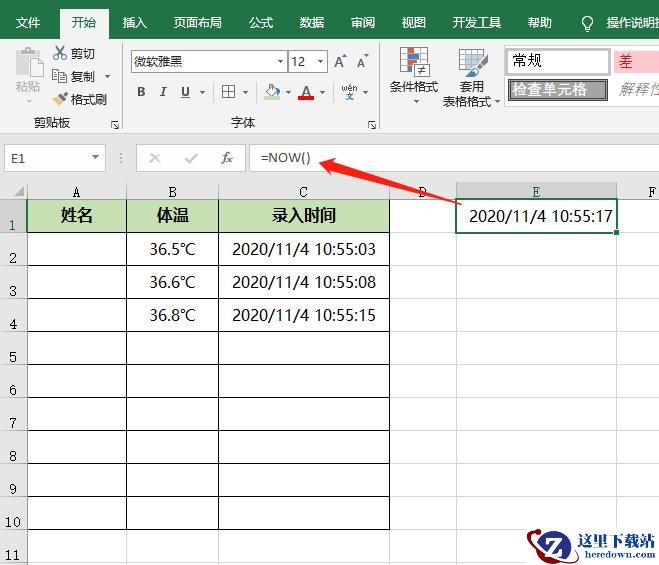Apply the Bad (差) cell style
Image resolution: width=659 pixels, height=565 pixels.
click(x=636, y=62)
